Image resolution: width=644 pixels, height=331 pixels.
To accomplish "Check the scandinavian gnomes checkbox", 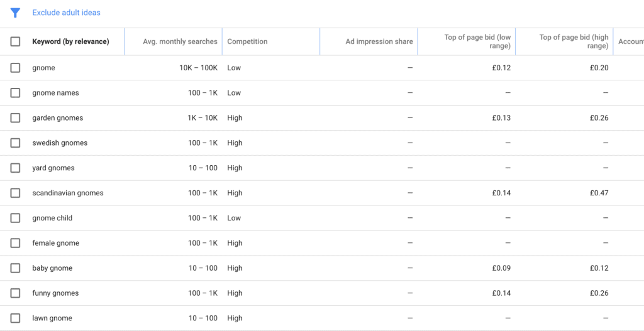I will 15,193.
